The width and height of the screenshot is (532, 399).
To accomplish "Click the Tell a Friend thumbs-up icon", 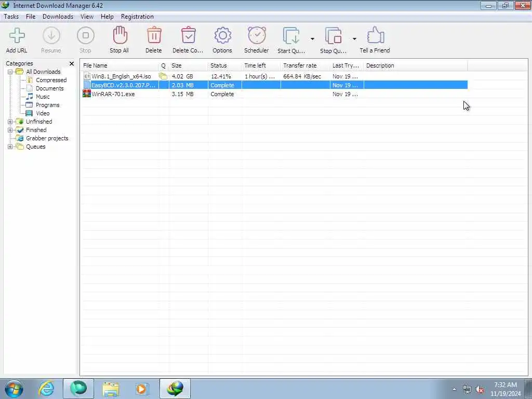I will pos(375,35).
